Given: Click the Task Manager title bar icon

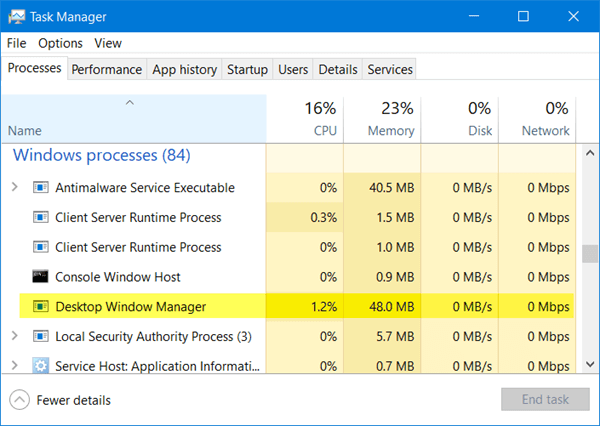Looking at the screenshot, I should pyautogui.click(x=17, y=17).
